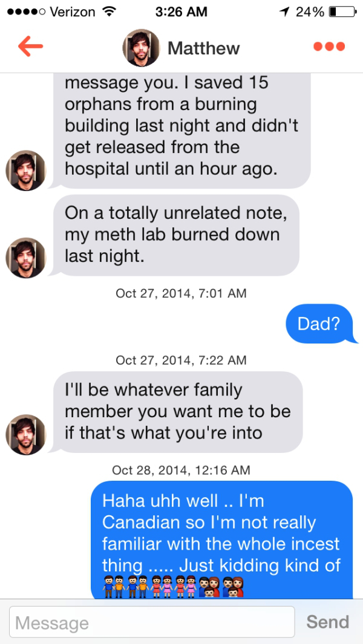This screenshot has width=363, height=644.
Task: Tap the Matthew name in the header
Action: tap(204, 48)
